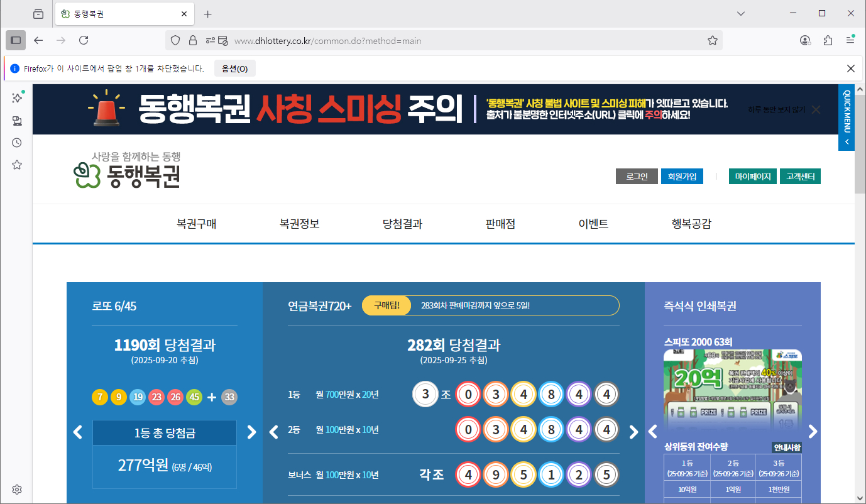This screenshot has width=866, height=504.
Task: List all tabs with the chevron button
Action: point(741,14)
